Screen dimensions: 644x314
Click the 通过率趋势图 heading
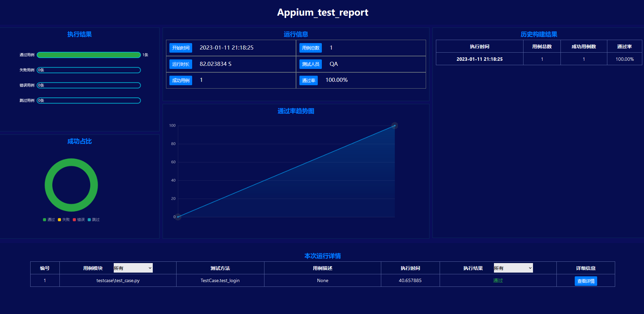click(x=296, y=111)
